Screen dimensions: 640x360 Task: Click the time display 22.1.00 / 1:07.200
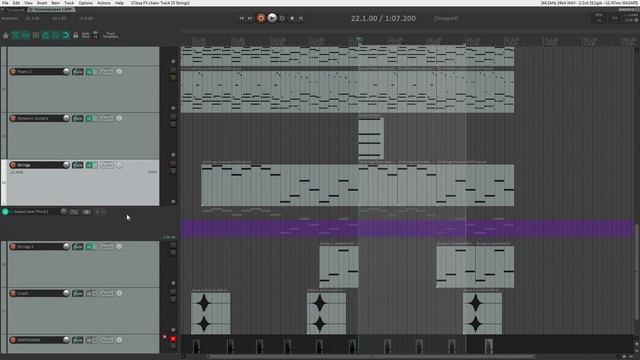[x=383, y=18]
